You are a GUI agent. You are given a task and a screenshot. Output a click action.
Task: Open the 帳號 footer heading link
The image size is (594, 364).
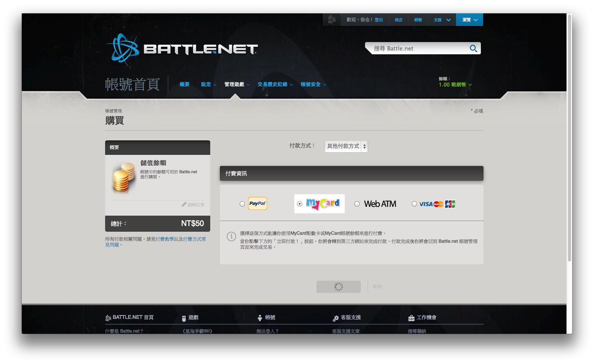point(270,318)
